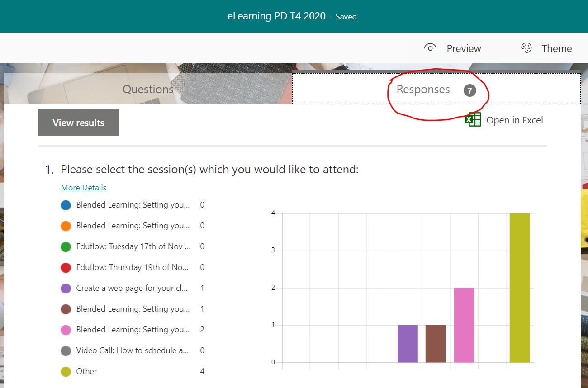Click the pink bar showing 2 responses
The image size is (588, 388).
click(x=463, y=325)
